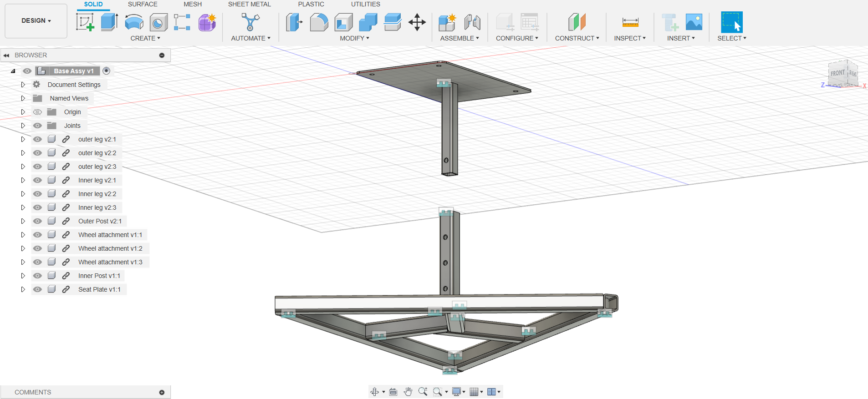Open the CONFIGURE menu label
868x399 pixels.
[x=517, y=38]
